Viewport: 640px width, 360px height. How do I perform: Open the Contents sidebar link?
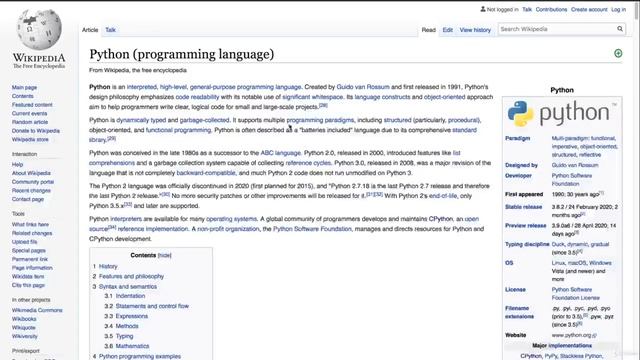point(22,96)
